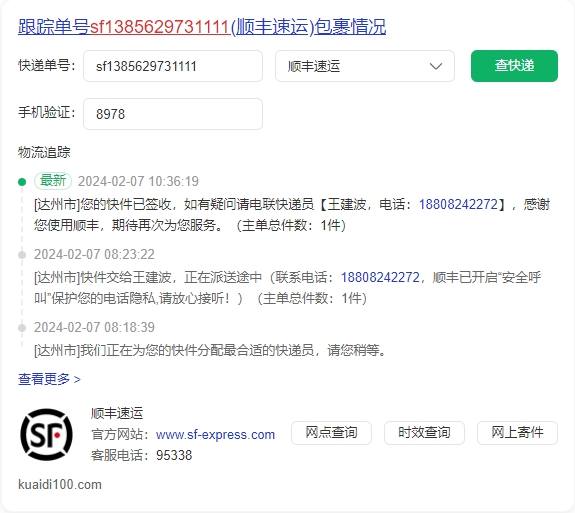
Task: Expand 查看更多 to see more tracking
Action: (50, 379)
